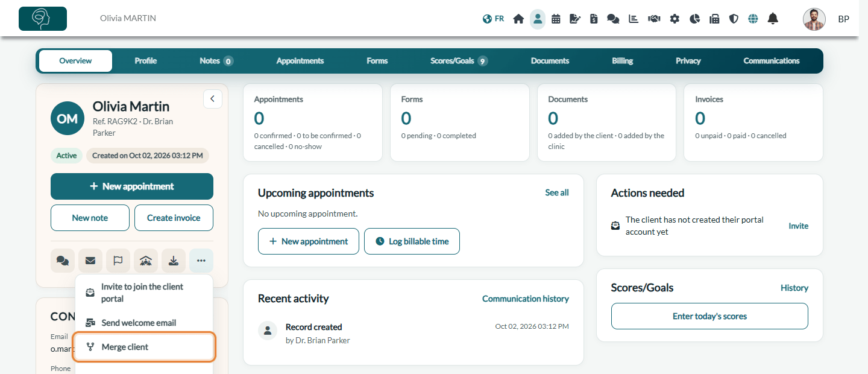Click Invite link in Actions needed

click(799, 226)
